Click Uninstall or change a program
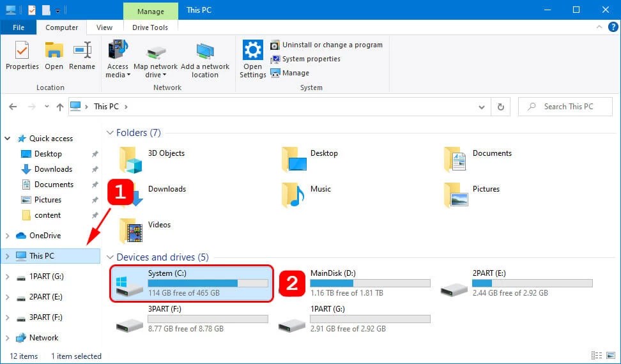Screen dimensions: 621x364 [x=326, y=45]
